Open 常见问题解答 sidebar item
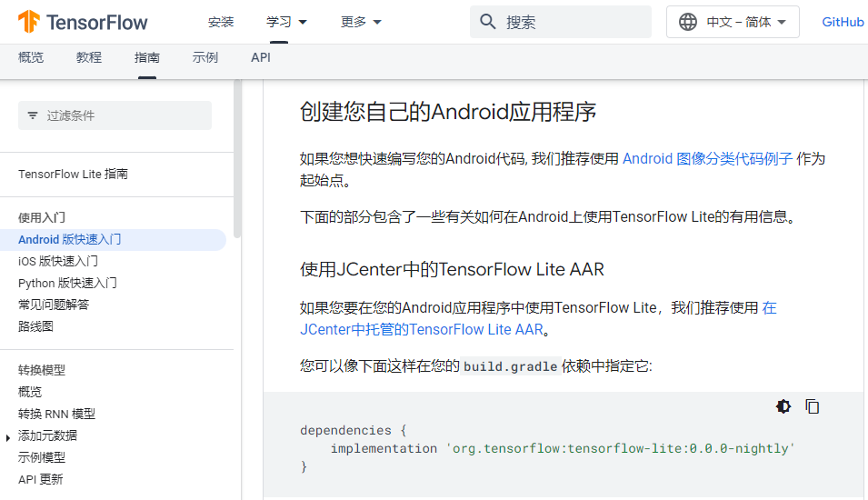The width and height of the screenshot is (868, 500). pos(54,305)
